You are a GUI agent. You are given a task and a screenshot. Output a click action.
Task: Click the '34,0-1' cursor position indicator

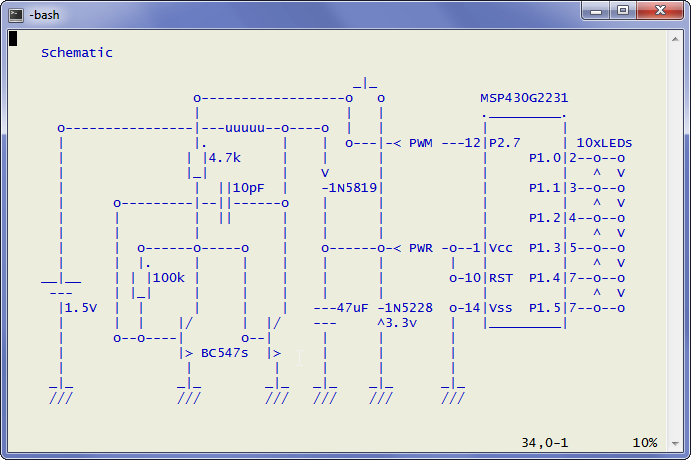(545, 442)
